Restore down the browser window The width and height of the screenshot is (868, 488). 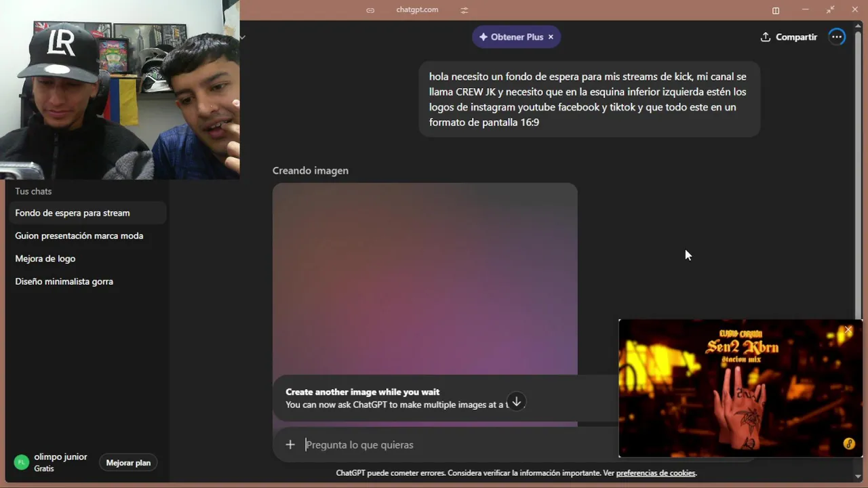(x=830, y=9)
